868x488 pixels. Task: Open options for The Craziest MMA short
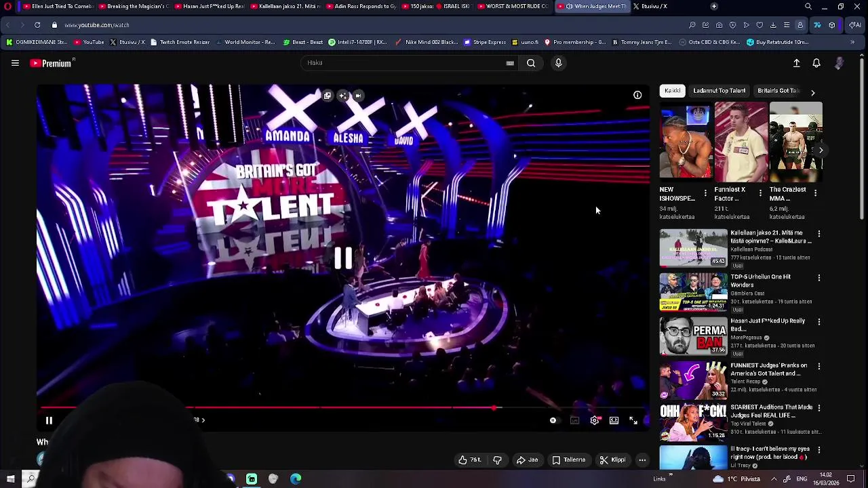(815, 194)
